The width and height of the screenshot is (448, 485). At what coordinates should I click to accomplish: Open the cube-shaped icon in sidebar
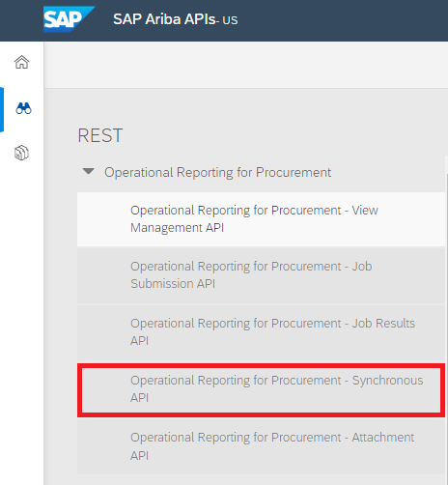pyautogui.click(x=21, y=153)
